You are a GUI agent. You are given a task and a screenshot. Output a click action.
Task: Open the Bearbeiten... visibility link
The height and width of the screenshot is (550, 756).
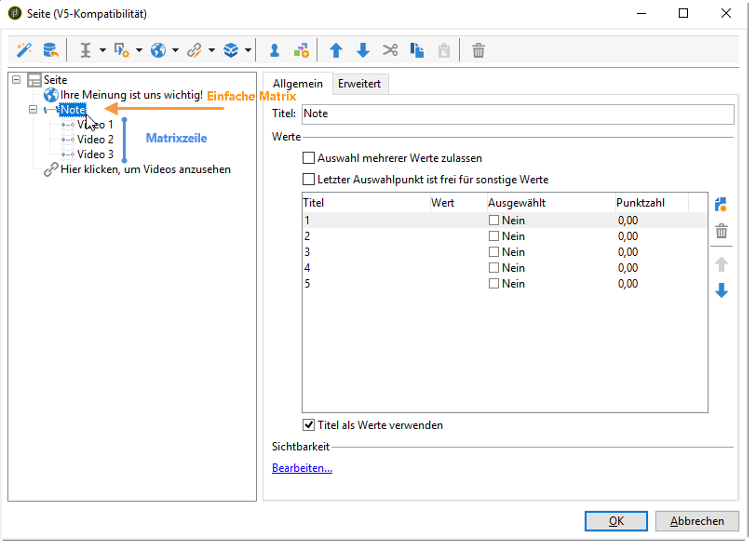pos(302,468)
